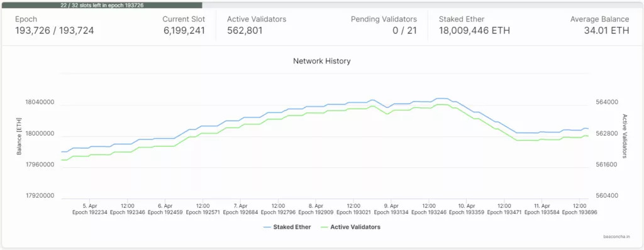Open the beaconcha.in credit link
This screenshot has height=250, width=644.
click(x=616, y=236)
